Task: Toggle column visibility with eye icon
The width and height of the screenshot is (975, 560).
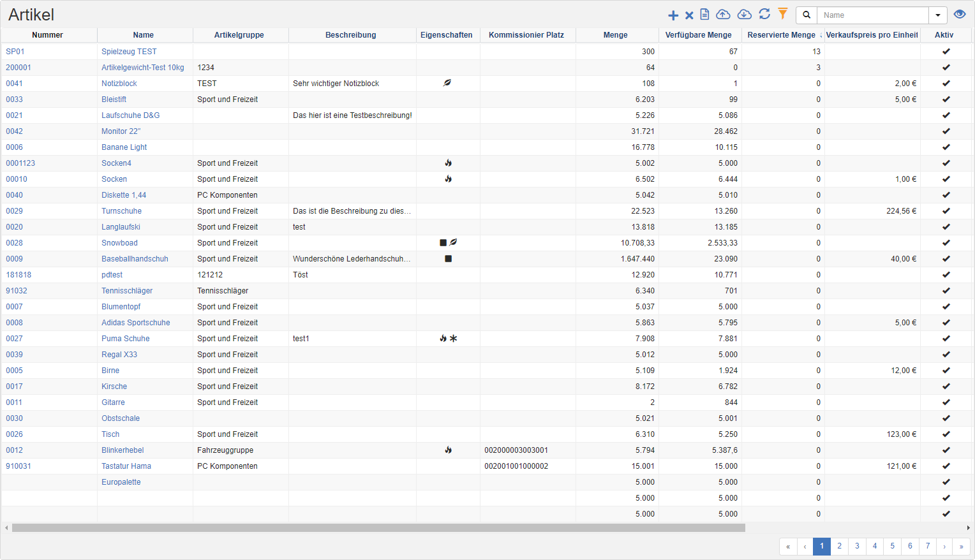Action: tap(959, 15)
